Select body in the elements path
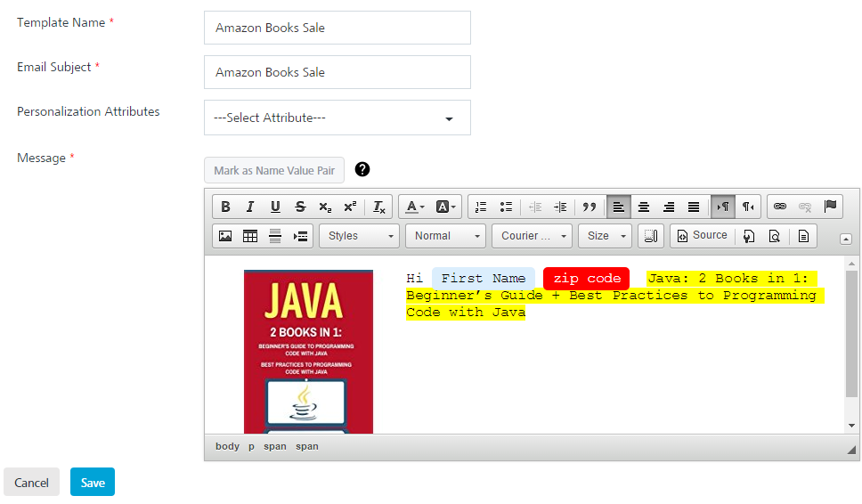The image size is (862, 504). 228,446
